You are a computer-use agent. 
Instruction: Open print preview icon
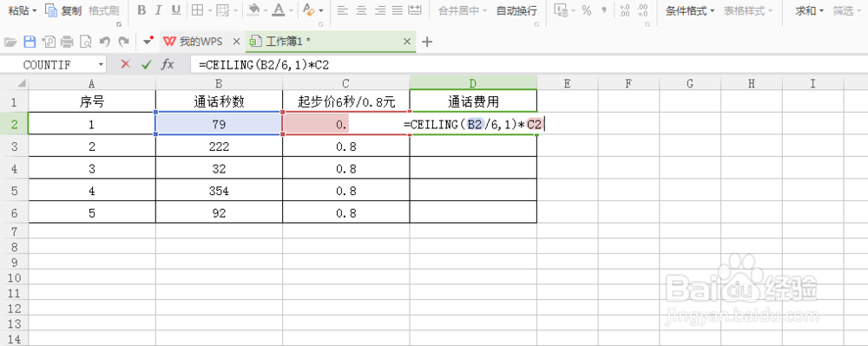[x=85, y=41]
